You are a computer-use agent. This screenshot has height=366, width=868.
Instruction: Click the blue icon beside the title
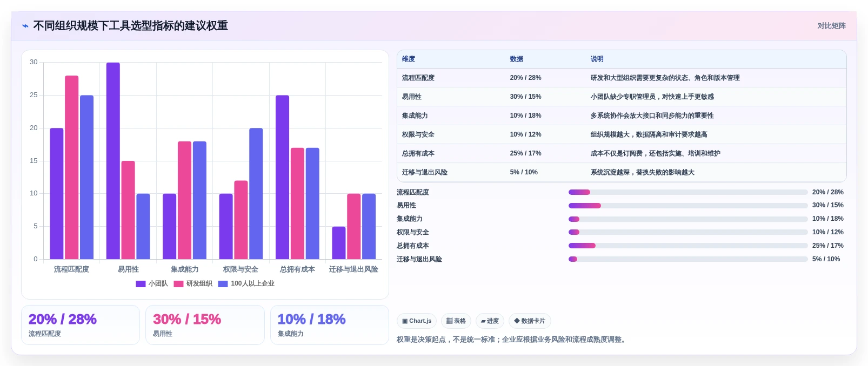point(25,26)
